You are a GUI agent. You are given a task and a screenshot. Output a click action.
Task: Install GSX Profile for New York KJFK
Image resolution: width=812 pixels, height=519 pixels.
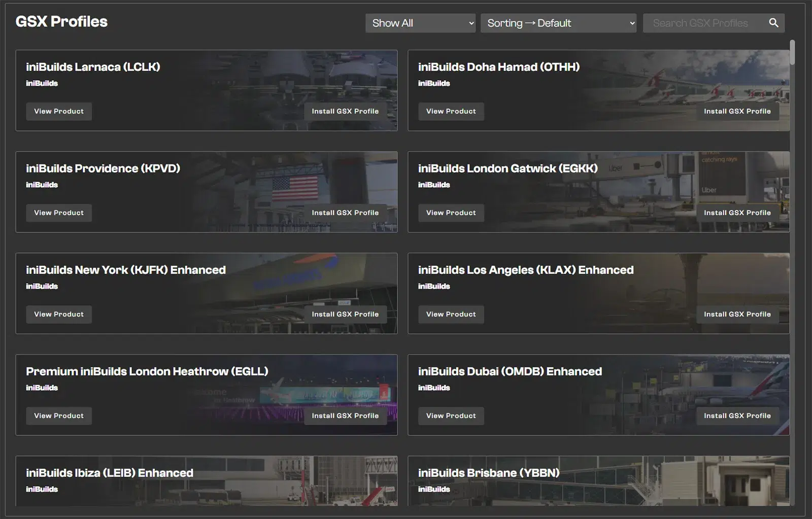coord(345,314)
